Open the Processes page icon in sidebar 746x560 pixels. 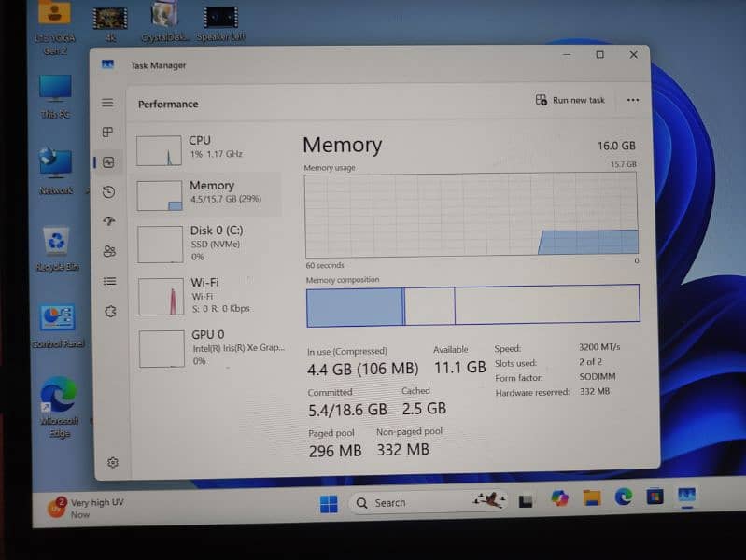[x=108, y=132]
